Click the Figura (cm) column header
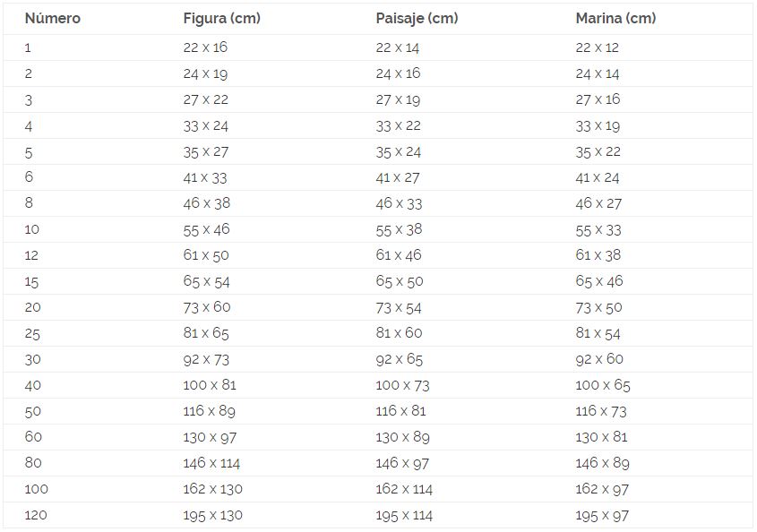Image resolution: width=757 pixels, height=532 pixels. [221, 18]
